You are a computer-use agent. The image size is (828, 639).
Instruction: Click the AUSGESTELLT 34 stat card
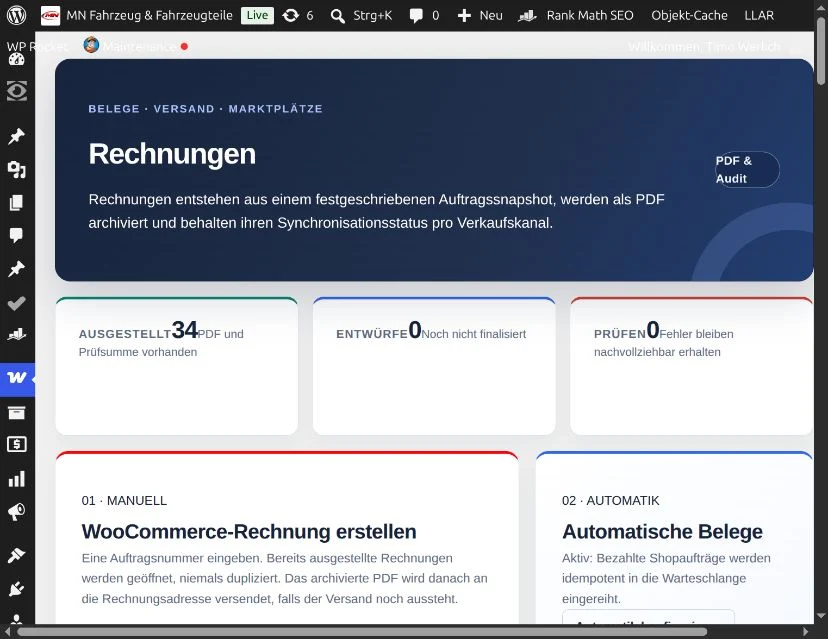[x=177, y=366]
